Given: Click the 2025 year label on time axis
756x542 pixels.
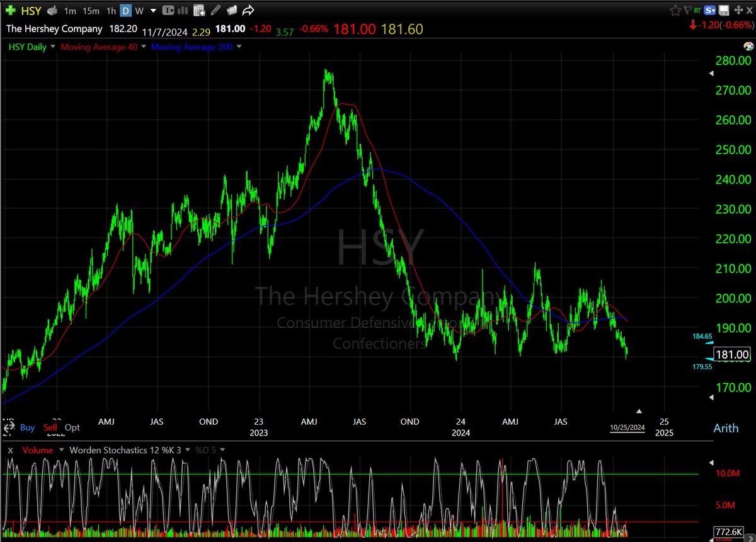Looking at the screenshot, I should [663, 433].
